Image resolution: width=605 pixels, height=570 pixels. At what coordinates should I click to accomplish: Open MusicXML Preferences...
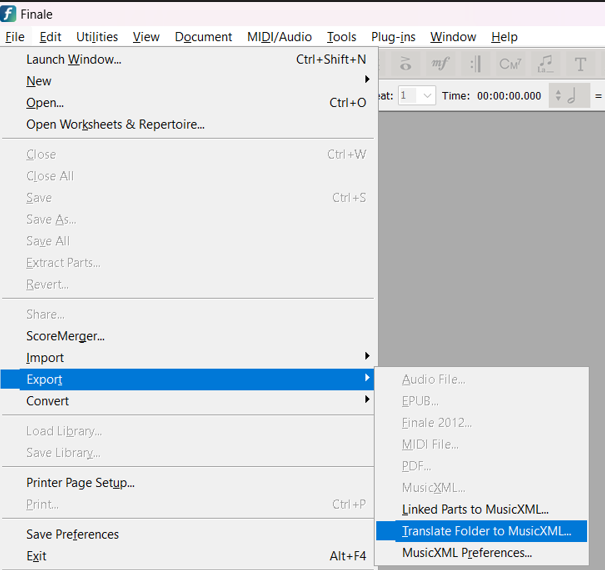pyautogui.click(x=482, y=553)
